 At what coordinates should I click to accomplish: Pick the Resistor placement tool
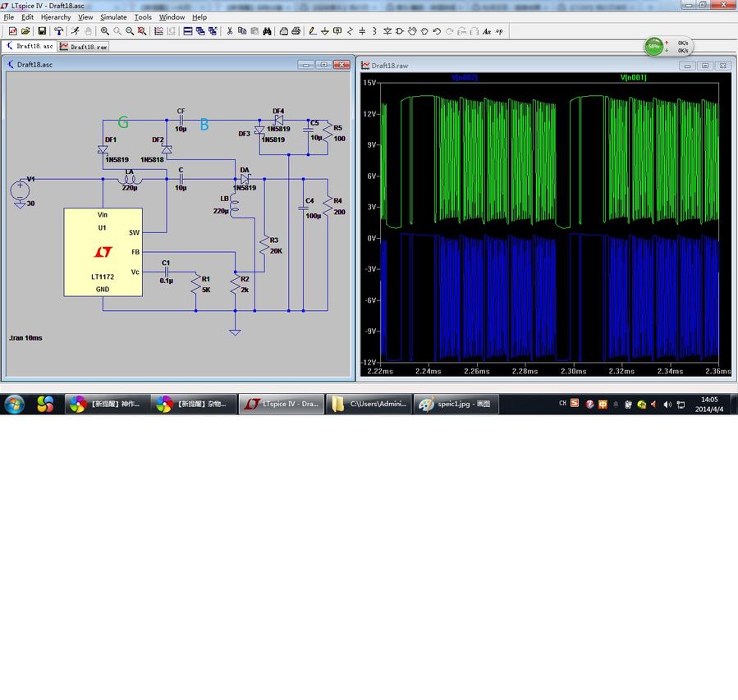(x=350, y=31)
